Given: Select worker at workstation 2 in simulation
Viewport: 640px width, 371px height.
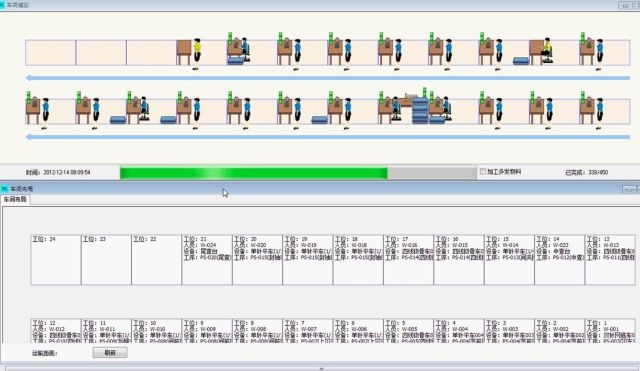Looking at the screenshot, I should pos(549,113).
